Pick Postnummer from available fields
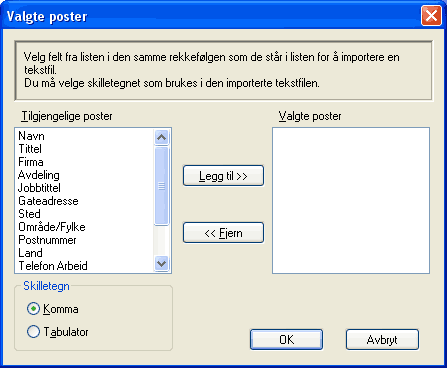447x368 pixels. coord(47,240)
